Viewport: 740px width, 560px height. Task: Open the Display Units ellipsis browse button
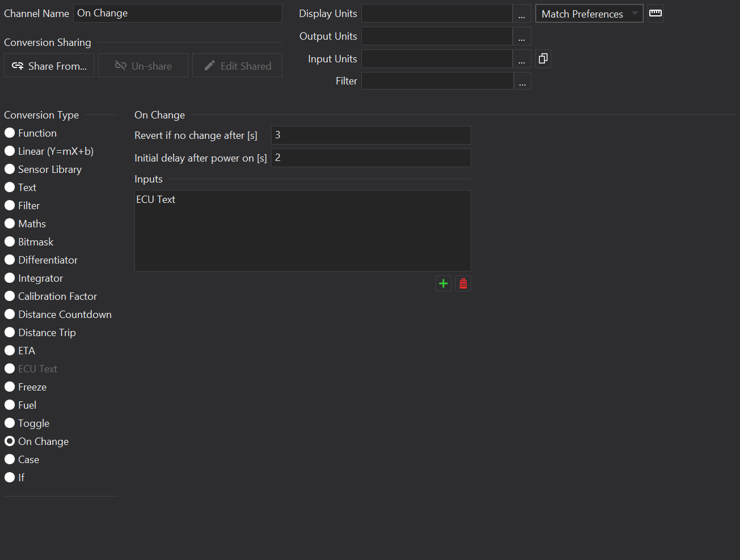pyautogui.click(x=522, y=14)
